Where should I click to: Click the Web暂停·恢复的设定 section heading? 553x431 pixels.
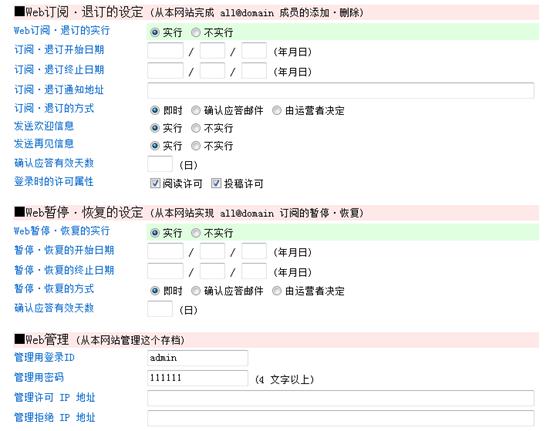(x=79, y=212)
